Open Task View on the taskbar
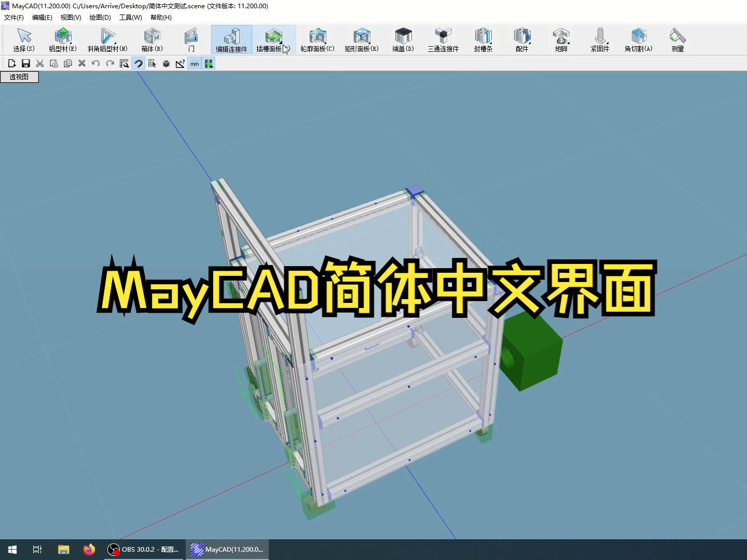 [37, 549]
